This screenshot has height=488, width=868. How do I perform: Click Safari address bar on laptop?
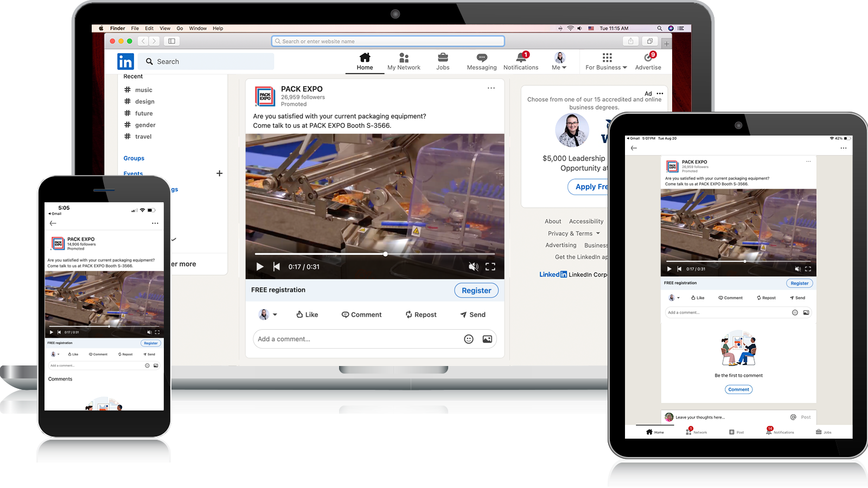(388, 41)
